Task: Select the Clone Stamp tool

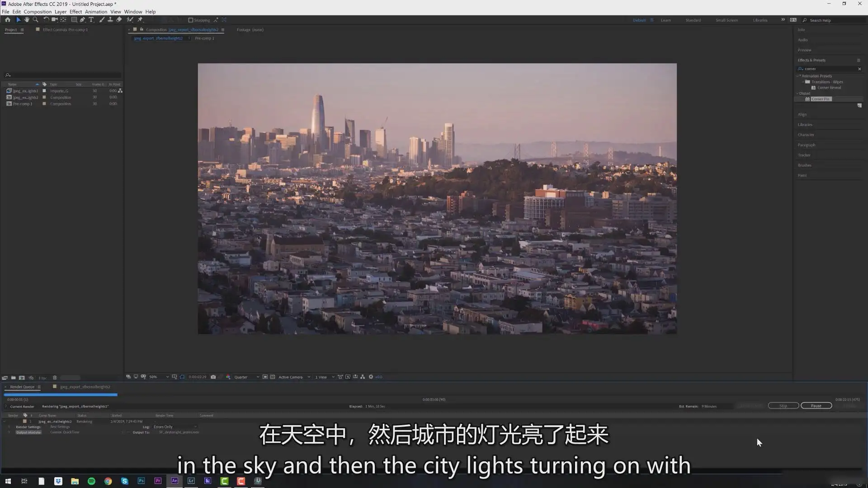Action: [x=110, y=20]
